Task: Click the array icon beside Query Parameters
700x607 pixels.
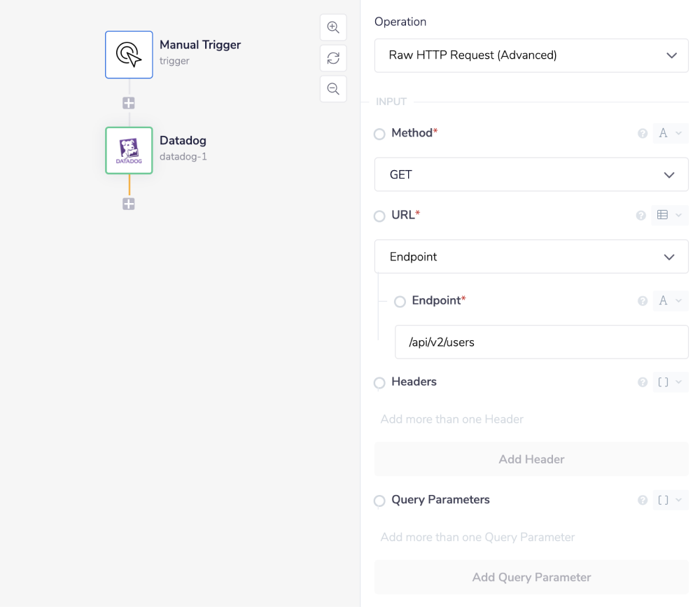Action: click(666, 500)
